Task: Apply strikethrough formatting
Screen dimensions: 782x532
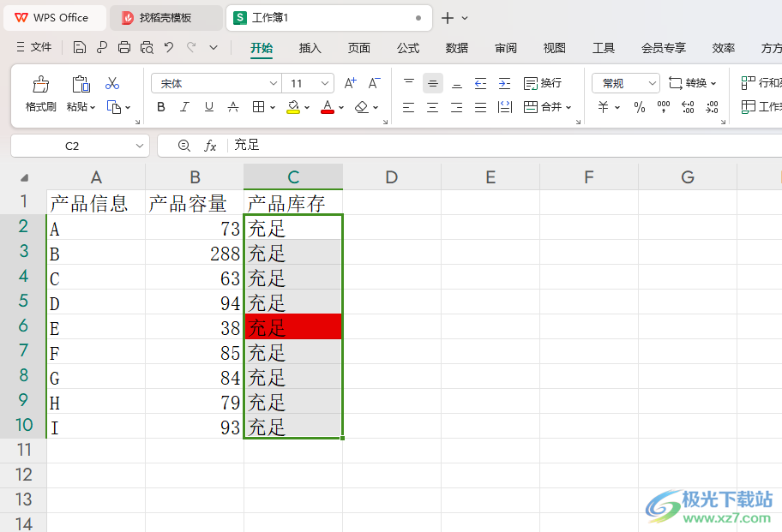Action: [x=233, y=106]
